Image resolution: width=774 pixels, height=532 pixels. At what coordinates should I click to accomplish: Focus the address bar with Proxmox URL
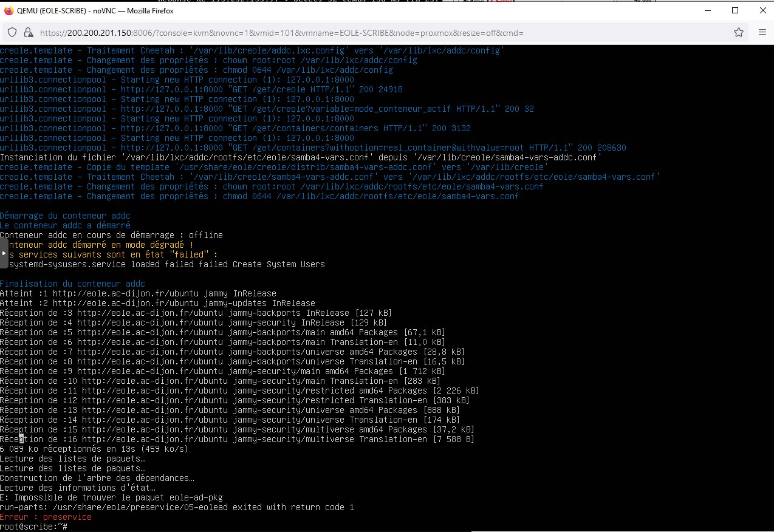click(365, 32)
